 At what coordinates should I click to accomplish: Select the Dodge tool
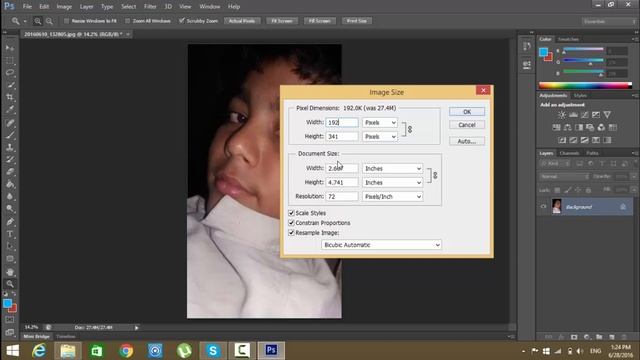(x=10, y=209)
